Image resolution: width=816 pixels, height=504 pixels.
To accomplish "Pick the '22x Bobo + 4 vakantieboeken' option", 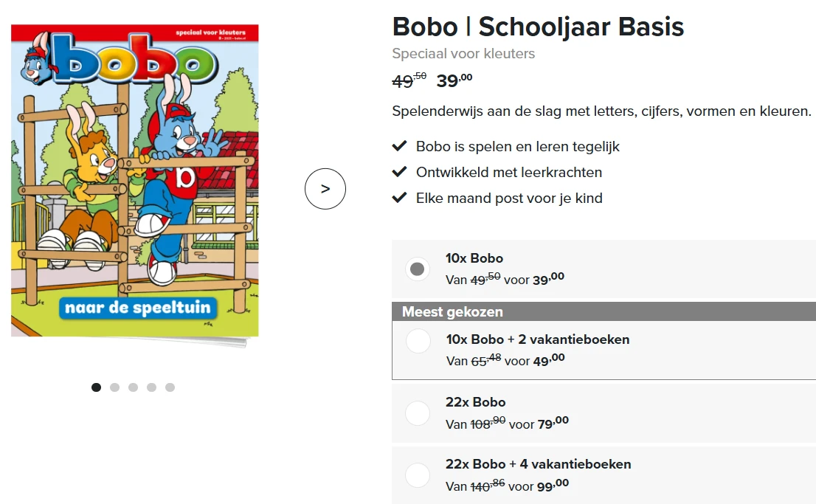I will click(x=418, y=475).
